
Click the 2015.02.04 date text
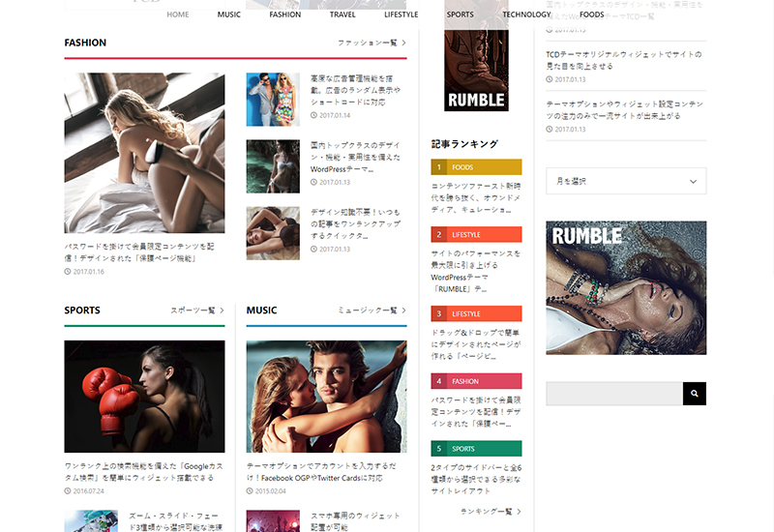click(271, 491)
